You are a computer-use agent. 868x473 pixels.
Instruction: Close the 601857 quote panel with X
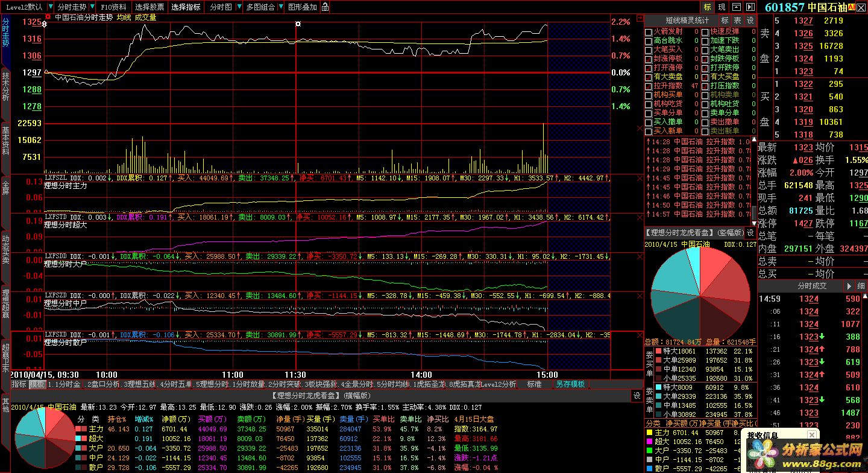click(861, 7)
